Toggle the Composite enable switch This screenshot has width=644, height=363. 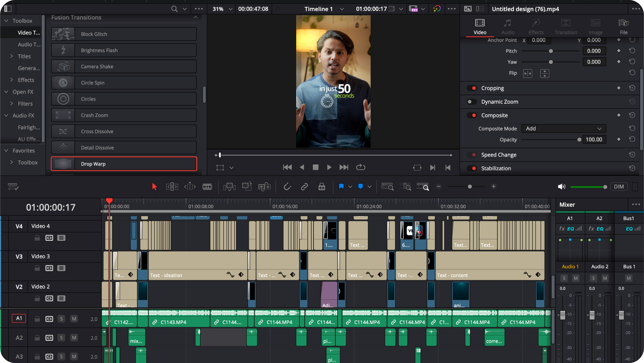tap(472, 115)
